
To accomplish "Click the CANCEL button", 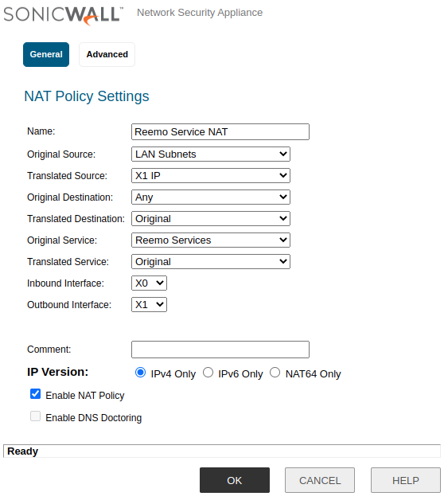I will pyautogui.click(x=320, y=480).
